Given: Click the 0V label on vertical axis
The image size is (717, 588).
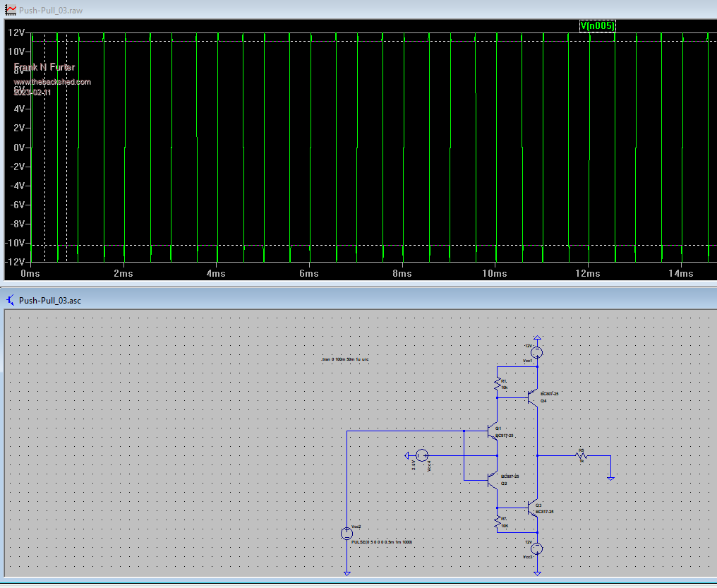Looking at the screenshot, I should 18,148.
